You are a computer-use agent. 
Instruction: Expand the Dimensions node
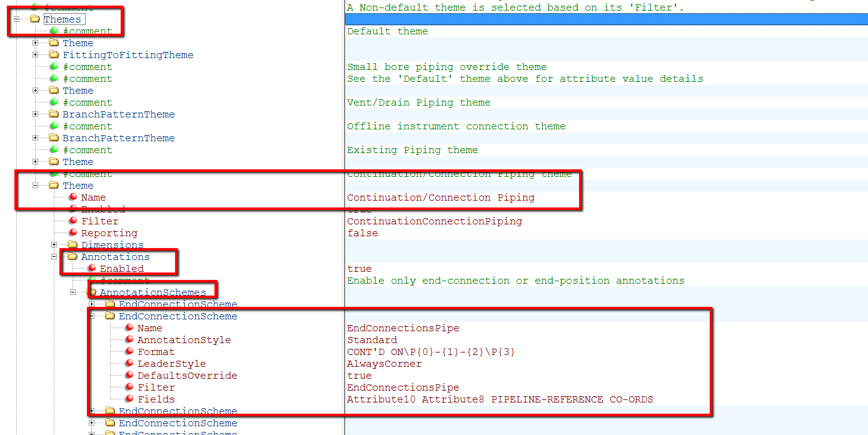tap(53, 244)
